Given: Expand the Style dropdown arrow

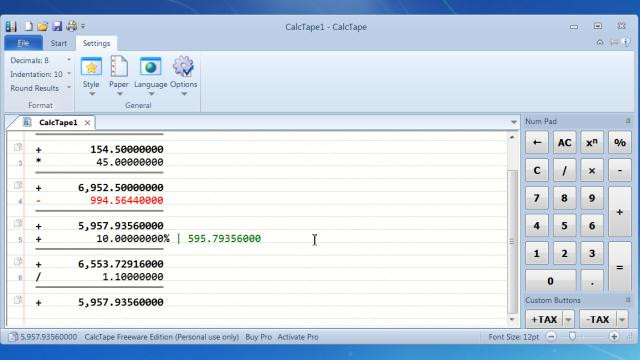Looking at the screenshot, I should point(92,94).
